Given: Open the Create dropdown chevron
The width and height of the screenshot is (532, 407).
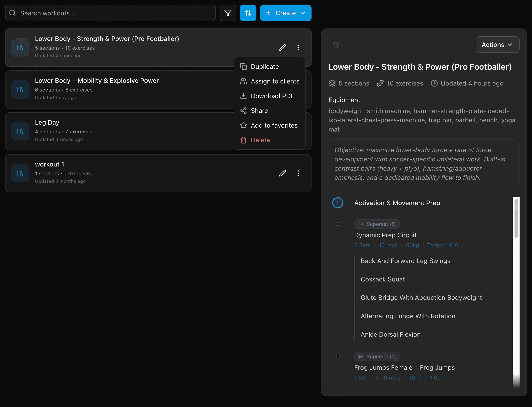Looking at the screenshot, I should (x=303, y=13).
